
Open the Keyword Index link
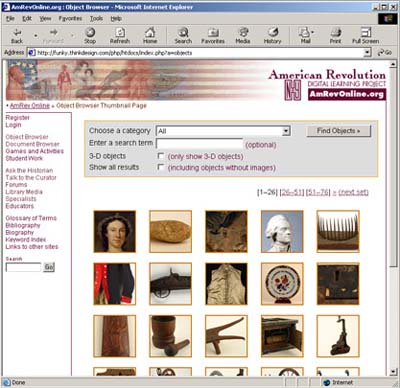[x=26, y=239]
